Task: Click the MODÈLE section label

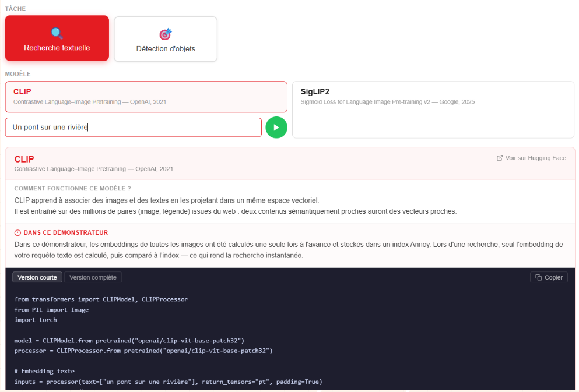Action: [x=17, y=74]
